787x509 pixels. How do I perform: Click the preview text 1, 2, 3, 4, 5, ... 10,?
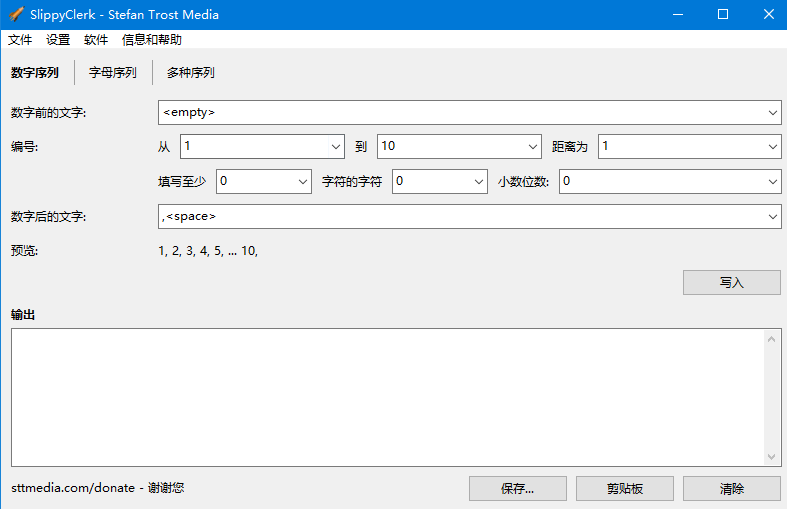pyautogui.click(x=208, y=250)
